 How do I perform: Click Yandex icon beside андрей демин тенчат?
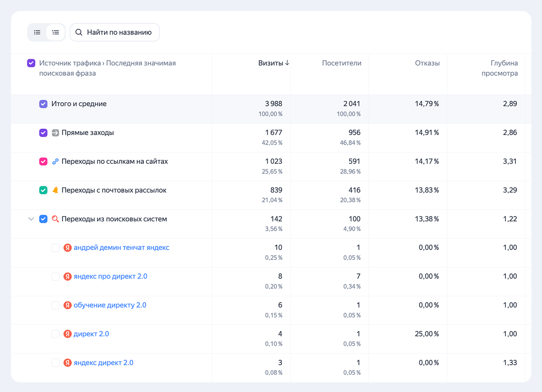pyautogui.click(x=67, y=248)
